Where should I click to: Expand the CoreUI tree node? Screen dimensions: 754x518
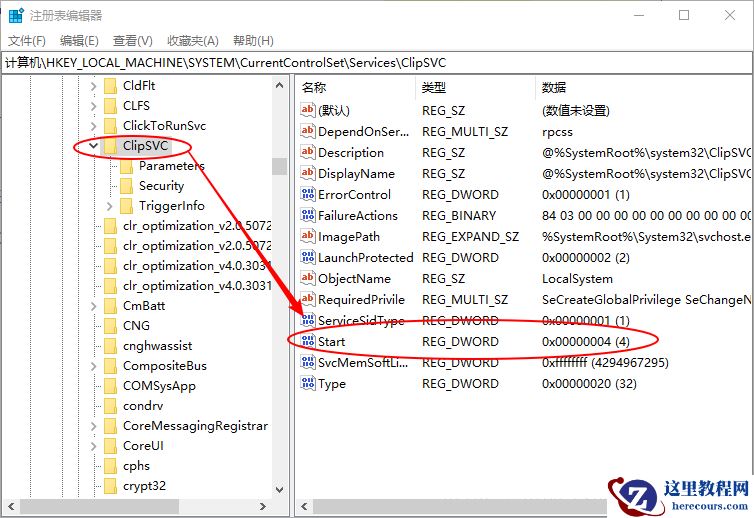point(94,446)
